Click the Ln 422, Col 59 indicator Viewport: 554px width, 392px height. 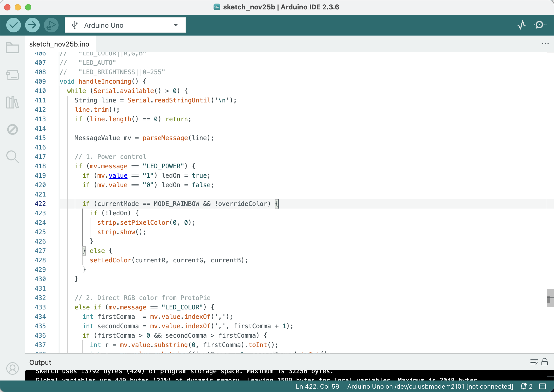pos(317,386)
